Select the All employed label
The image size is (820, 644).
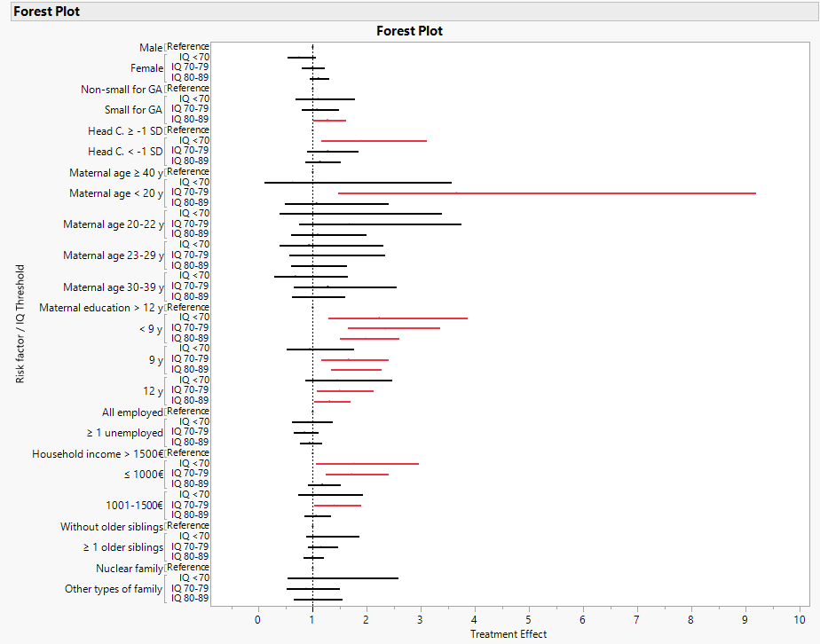[133, 412]
